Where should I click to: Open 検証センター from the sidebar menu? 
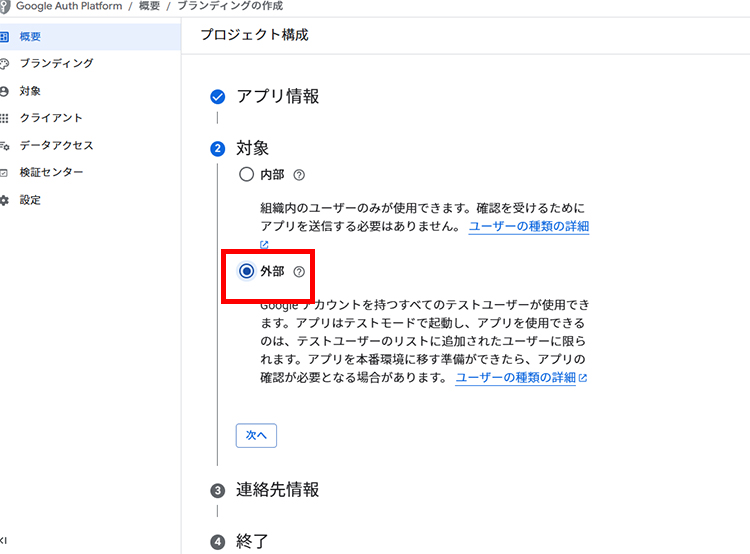[51, 172]
